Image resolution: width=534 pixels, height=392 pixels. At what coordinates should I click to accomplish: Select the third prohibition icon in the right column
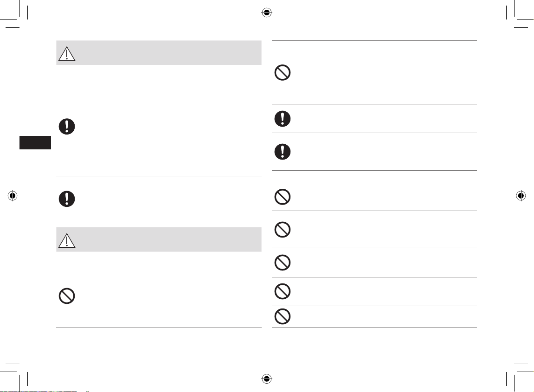click(x=283, y=230)
